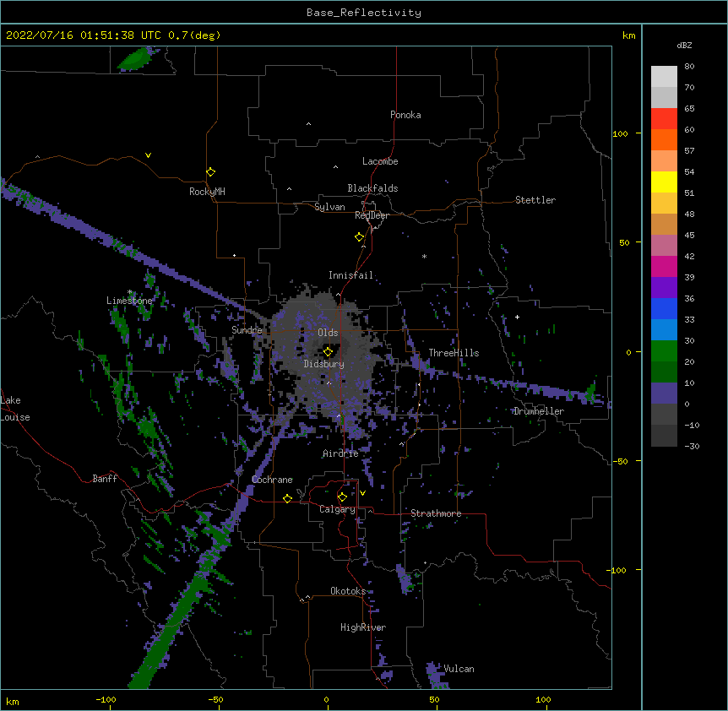The image size is (728, 711).
Task: Click the ThreeHills label
Action: [454, 353]
